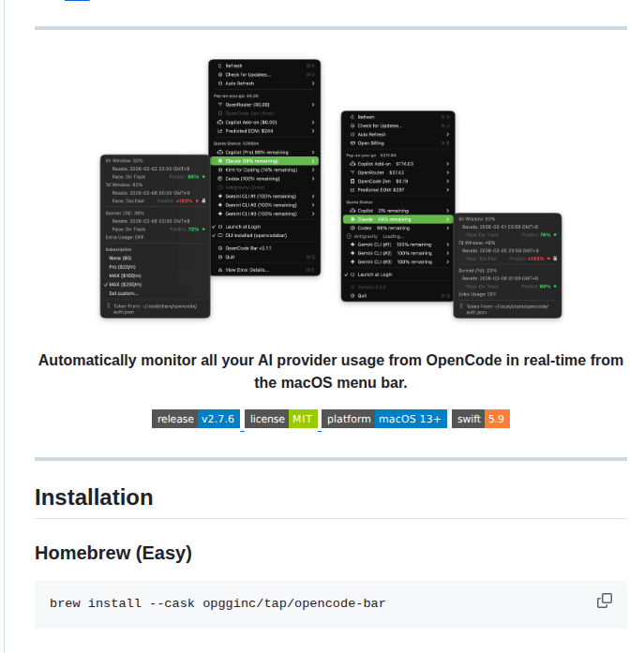The width and height of the screenshot is (644, 653).
Task: Copy the brew install command
Action: click(604, 601)
